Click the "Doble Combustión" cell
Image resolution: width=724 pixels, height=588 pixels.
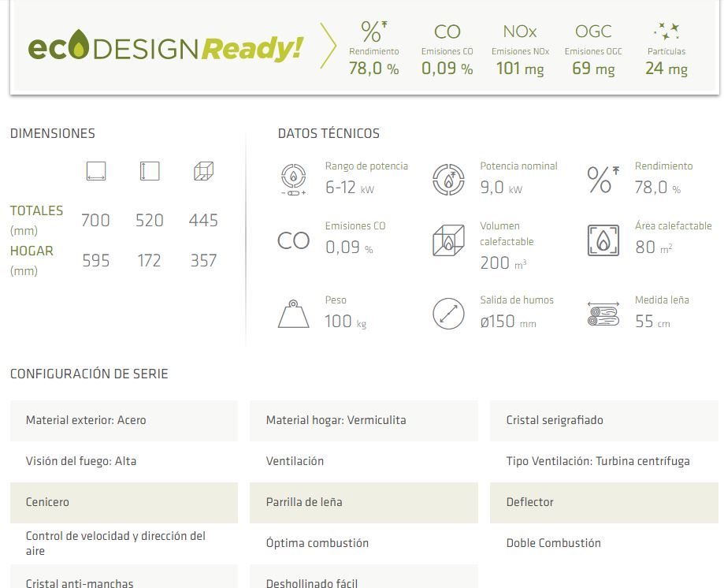pyautogui.click(x=604, y=543)
